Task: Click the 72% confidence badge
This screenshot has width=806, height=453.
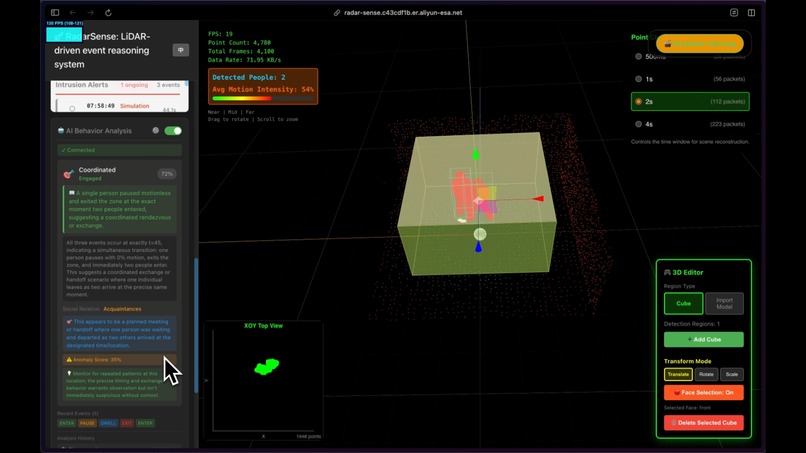Action: pos(167,174)
